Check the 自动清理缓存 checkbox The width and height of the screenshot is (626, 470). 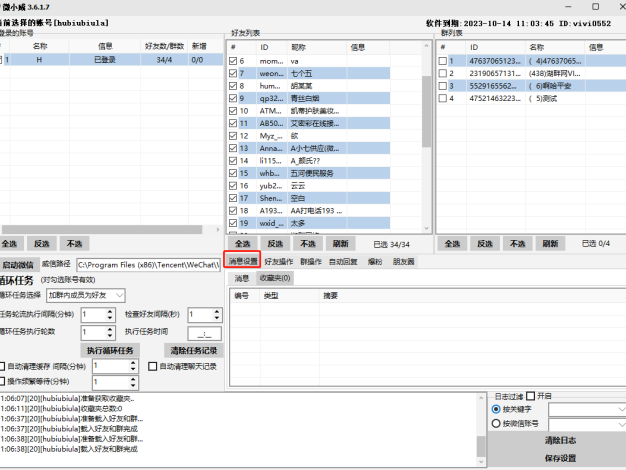3,367
